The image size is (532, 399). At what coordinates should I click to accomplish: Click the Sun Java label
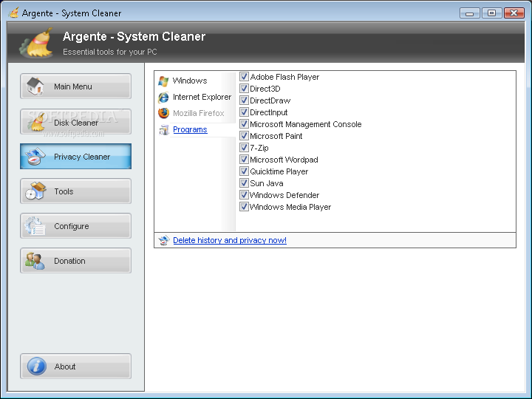coord(266,183)
